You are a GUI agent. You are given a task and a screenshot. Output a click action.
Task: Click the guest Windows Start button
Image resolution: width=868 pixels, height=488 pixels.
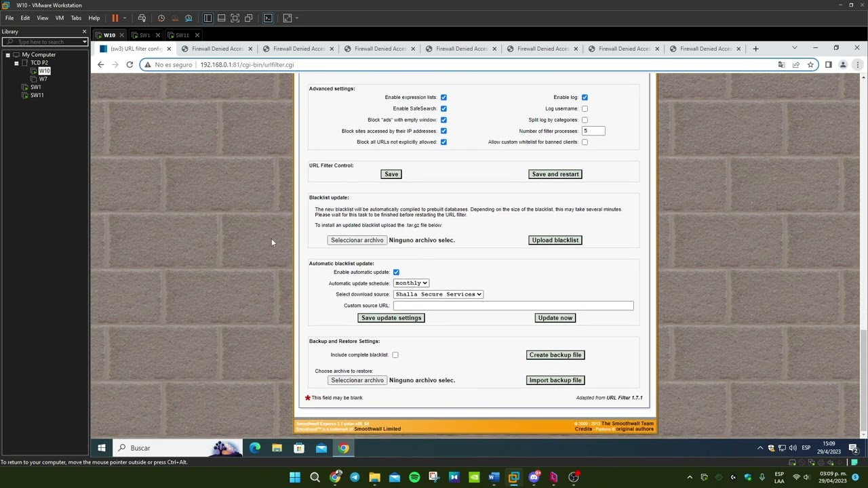point(102,448)
